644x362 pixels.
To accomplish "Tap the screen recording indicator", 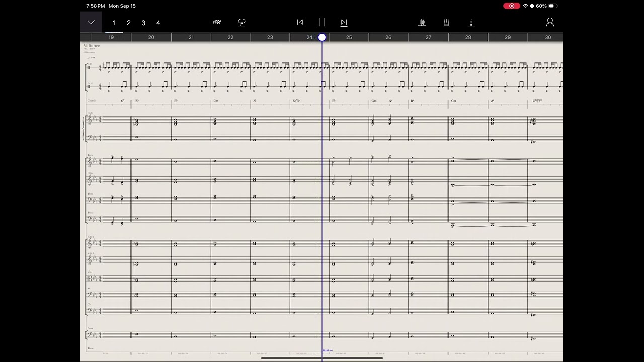I will (512, 6).
